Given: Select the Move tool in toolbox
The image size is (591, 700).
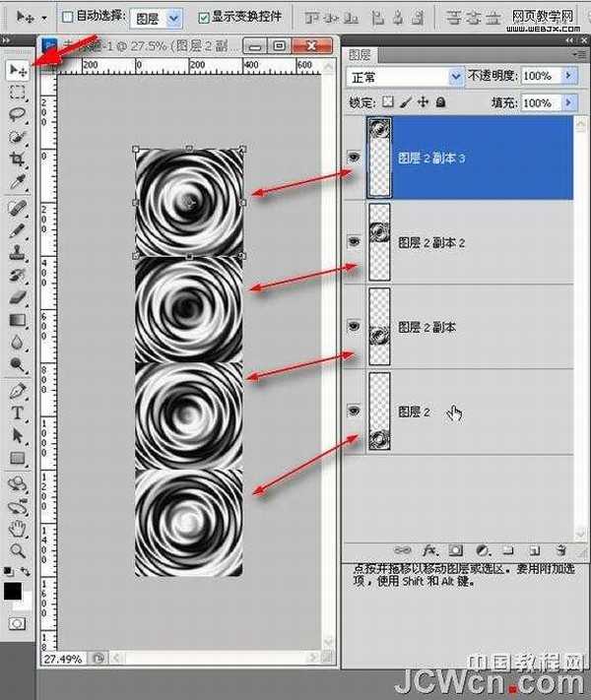Looking at the screenshot, I should coord(18,70).
